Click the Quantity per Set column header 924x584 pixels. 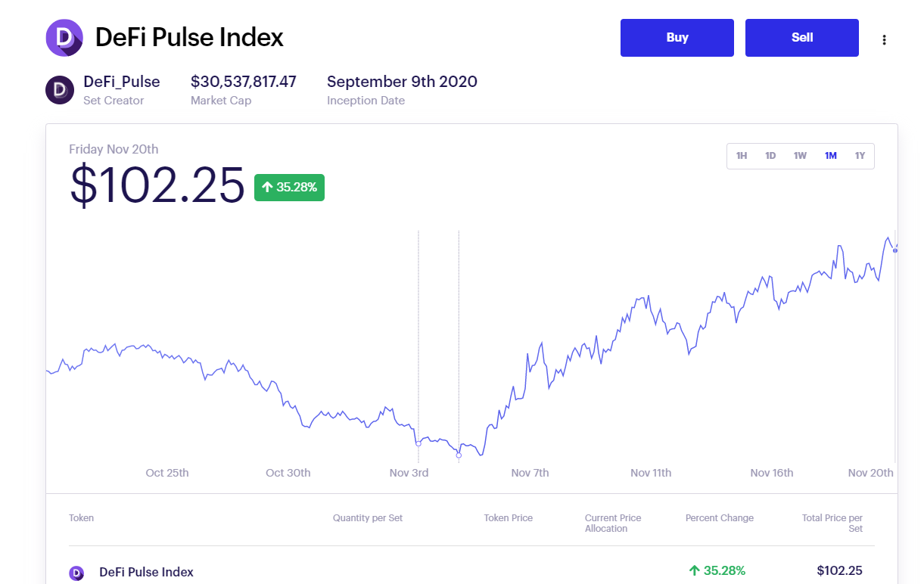pos(368,518)
